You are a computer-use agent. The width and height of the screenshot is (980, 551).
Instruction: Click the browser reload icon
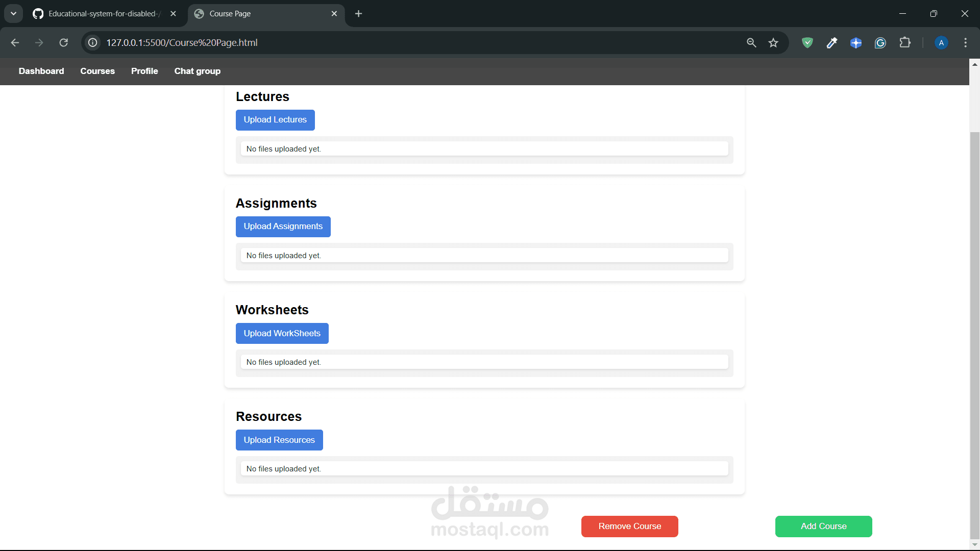tap(63, 43)
